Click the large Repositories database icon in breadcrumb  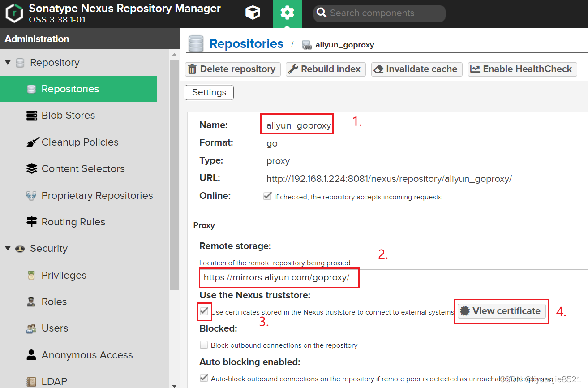click(x=196, y=44)
